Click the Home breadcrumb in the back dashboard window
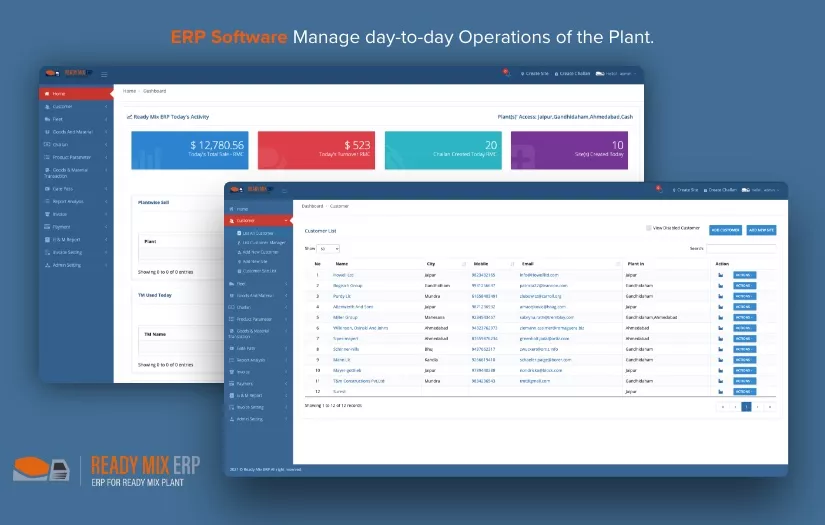Screen dimensions: 825x525 click(129, 91)
